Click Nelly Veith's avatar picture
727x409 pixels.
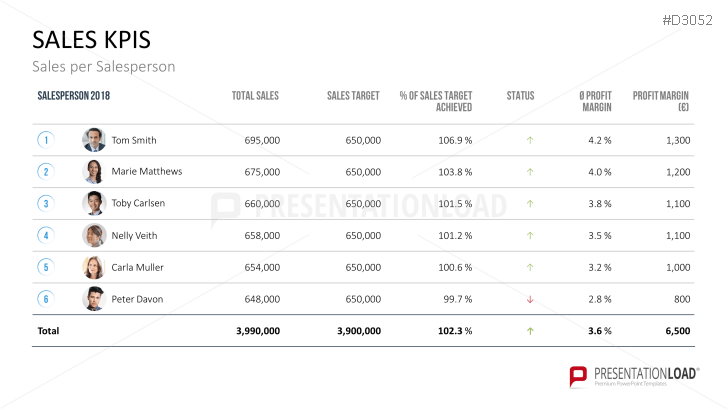tap(94, 236)
